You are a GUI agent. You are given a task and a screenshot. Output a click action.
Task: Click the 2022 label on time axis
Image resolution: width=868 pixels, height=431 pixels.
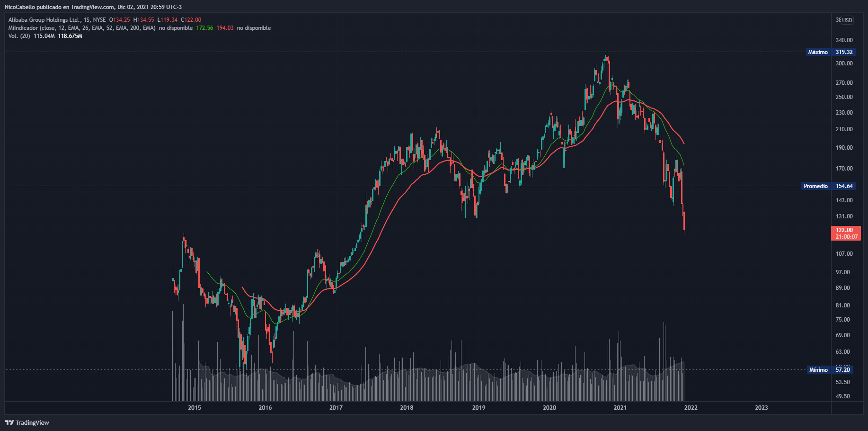691,408
